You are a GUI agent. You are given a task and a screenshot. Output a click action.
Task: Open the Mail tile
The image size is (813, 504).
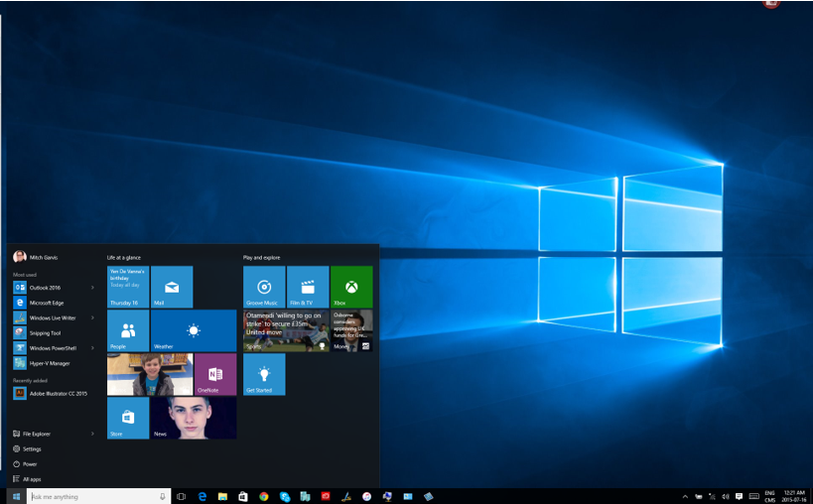pos(172,287)
